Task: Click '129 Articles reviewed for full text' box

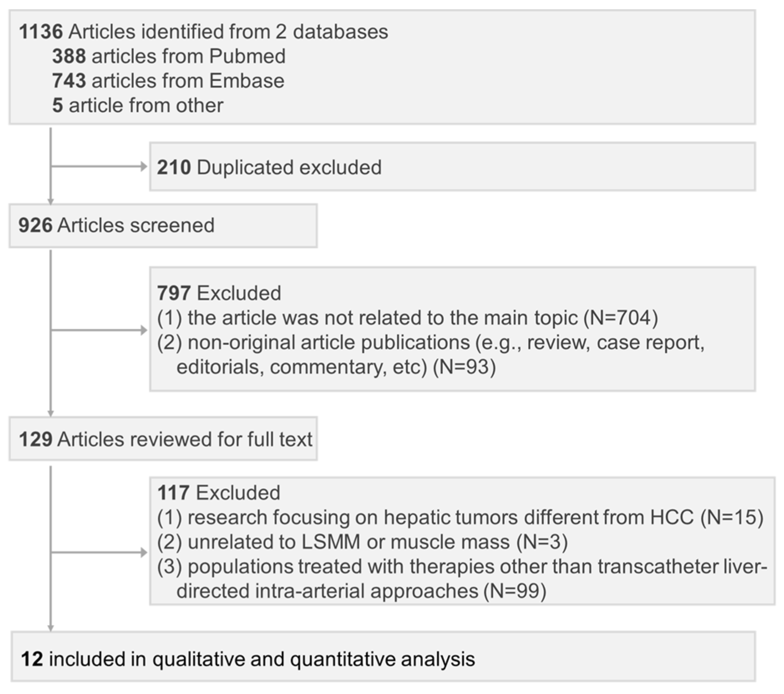Action: (x=163, y=439)
